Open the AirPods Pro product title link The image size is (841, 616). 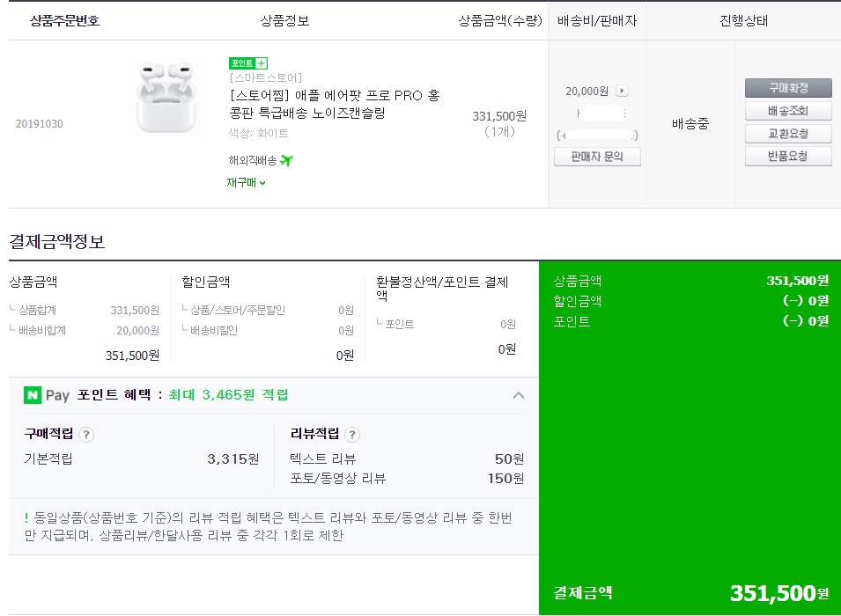[335, 104]
